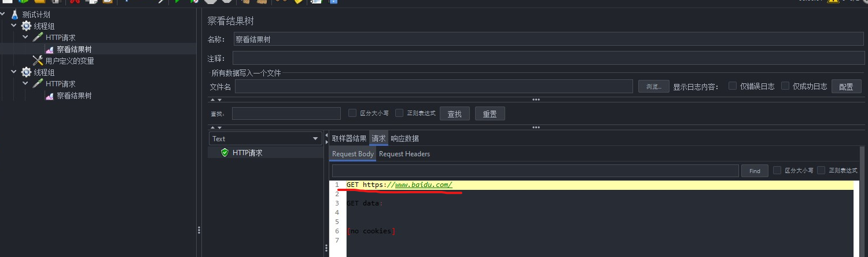Toggle 区分大小写 beside the 查找 button
Image resolution: width=868 pixels, height=257 pixels.
tap(352, 113)
